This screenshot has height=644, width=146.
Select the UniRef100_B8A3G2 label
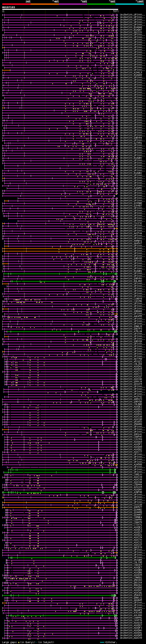pyautogui.click(x=131, y=585)
